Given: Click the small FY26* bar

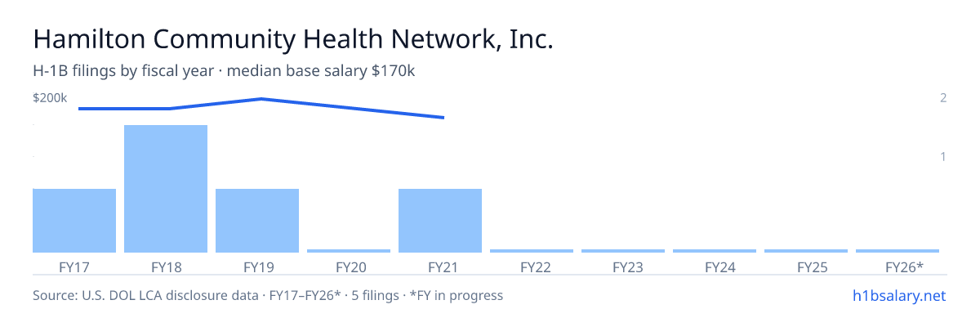Looking at the screenshot, I should 898,251.
